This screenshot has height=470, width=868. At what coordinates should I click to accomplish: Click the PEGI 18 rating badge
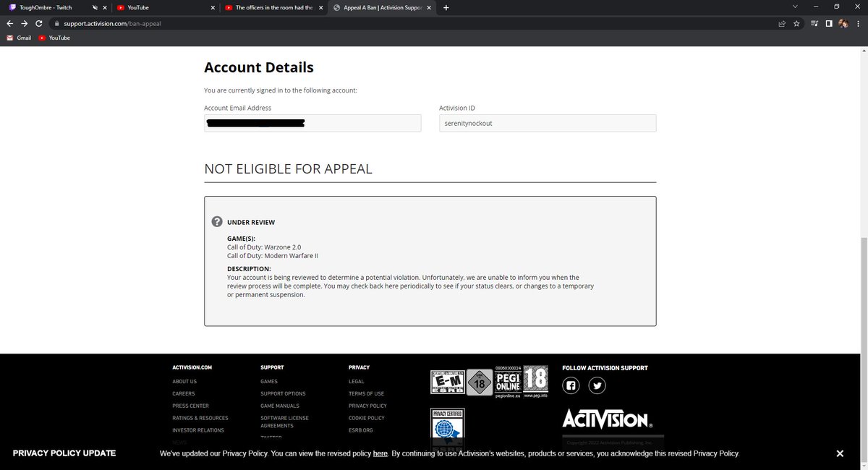536,381
